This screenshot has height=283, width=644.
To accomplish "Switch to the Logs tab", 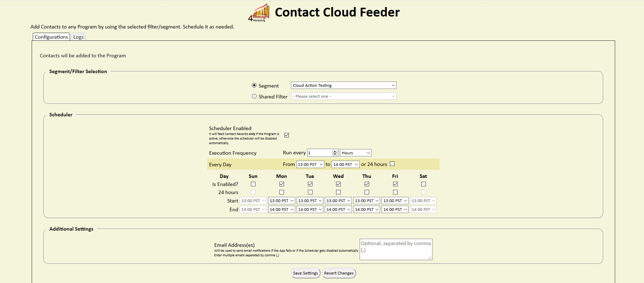I will tap(78, 37).
